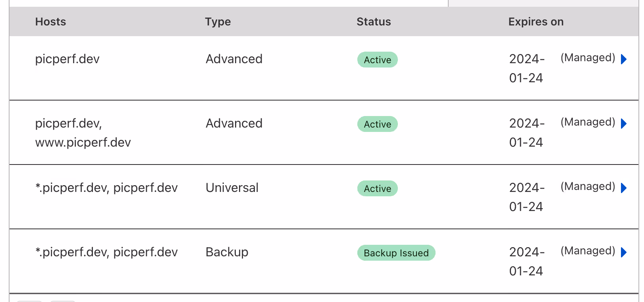Click the hosts cell in Universal row
This screenshot has width=644, height=302.
point(106,188)
